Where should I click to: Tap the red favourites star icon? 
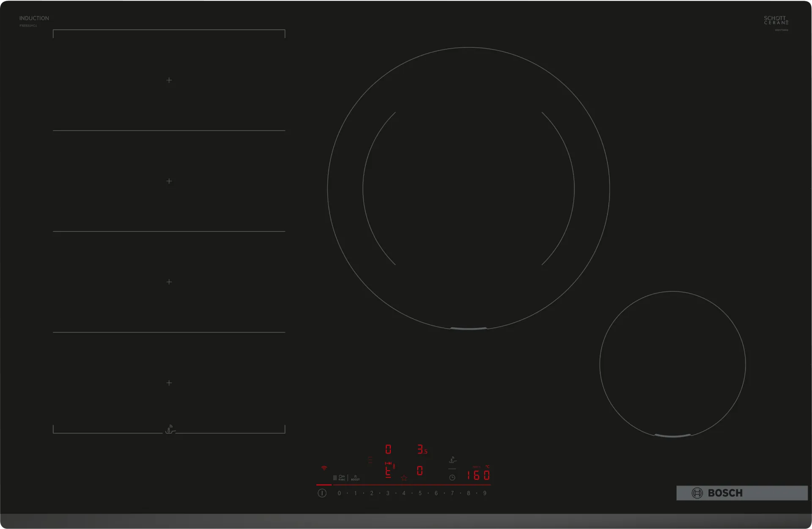(404, 478)
